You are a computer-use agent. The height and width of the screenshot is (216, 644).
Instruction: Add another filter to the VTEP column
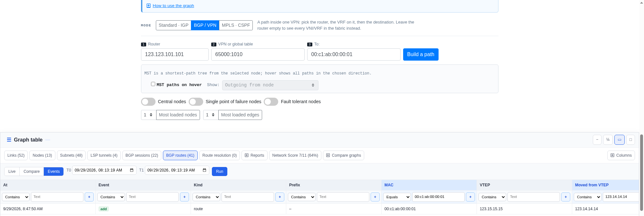coord(566,197)
